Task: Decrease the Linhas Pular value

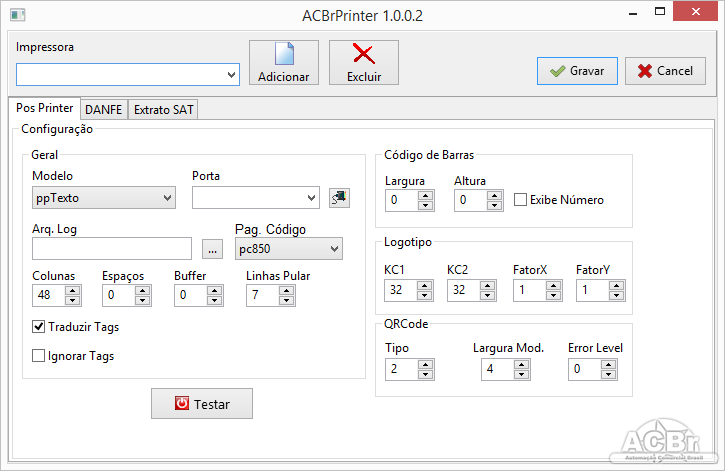Action: click(286, 300)
